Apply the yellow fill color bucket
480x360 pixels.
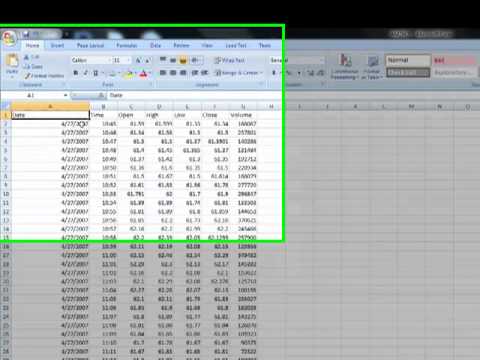128,73
